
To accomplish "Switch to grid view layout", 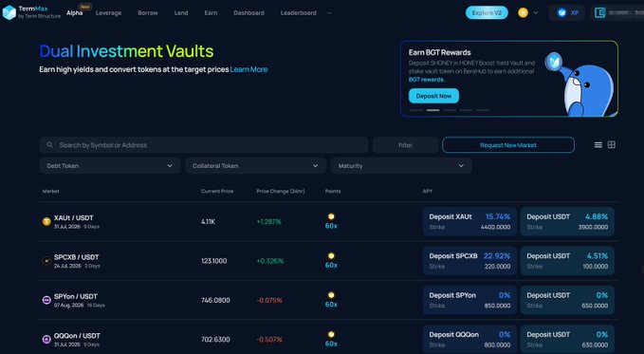I will 611,144.
